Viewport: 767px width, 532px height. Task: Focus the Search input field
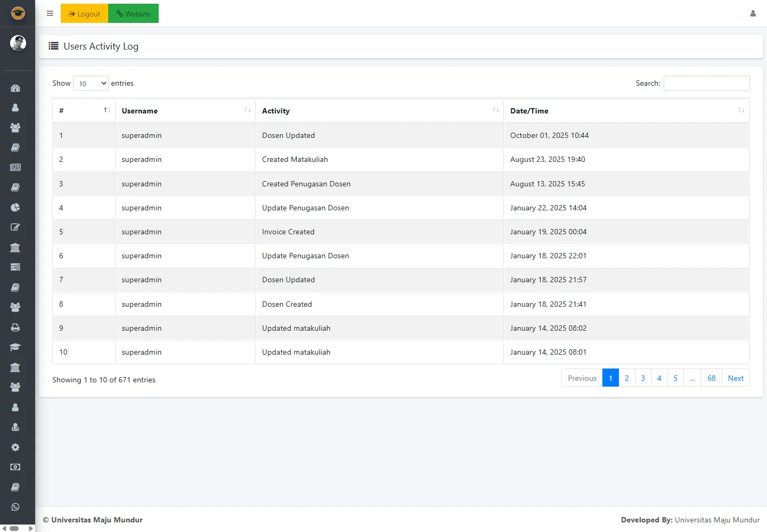[x=706, y=84]
